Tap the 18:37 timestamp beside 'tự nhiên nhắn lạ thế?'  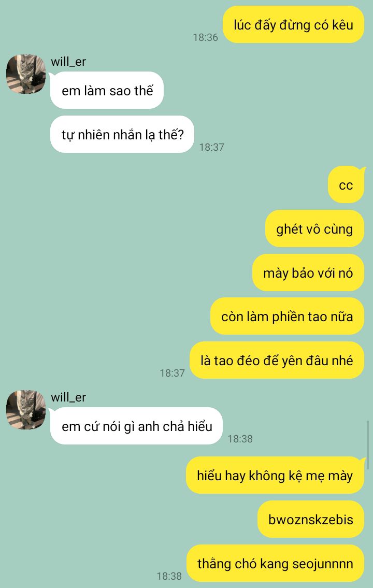(x=212, y=147)
